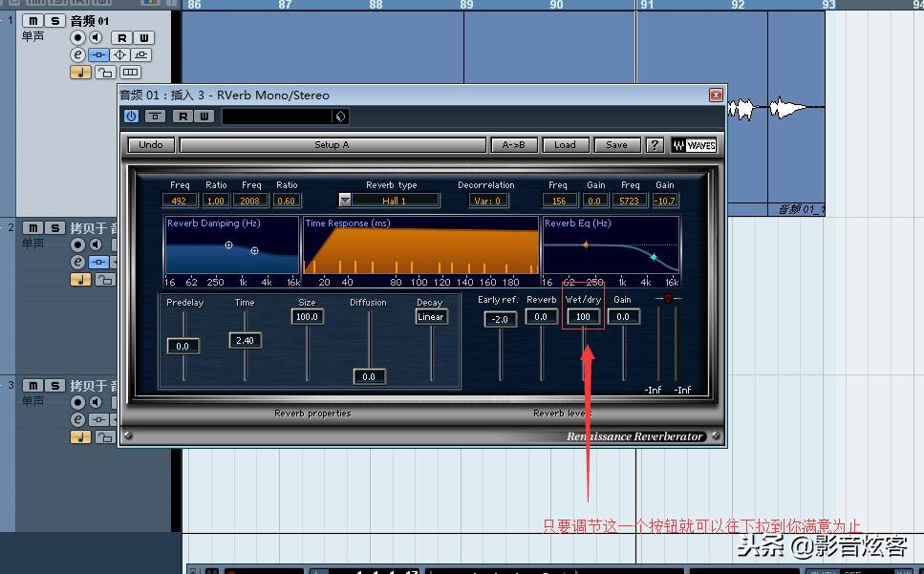The width and height of the screenshot is (924, 574).
Task: Load a preset with the Load button
Action: (x=566, y=144)
